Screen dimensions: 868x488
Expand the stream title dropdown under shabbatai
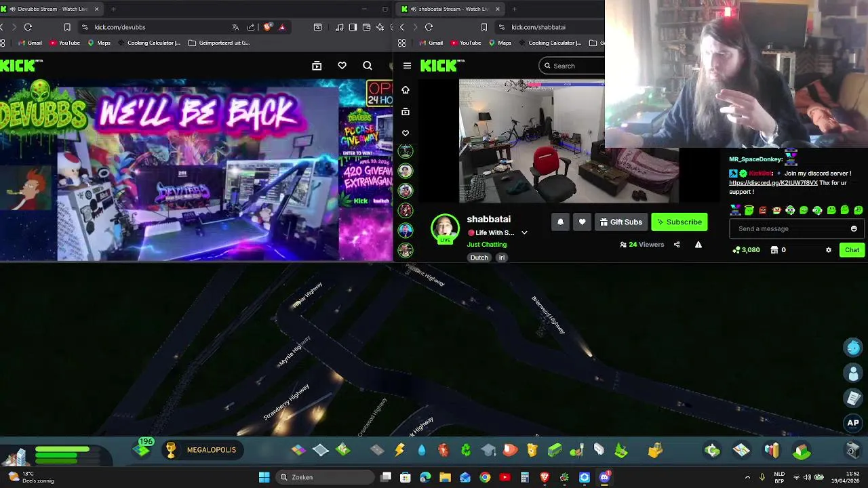524,233
